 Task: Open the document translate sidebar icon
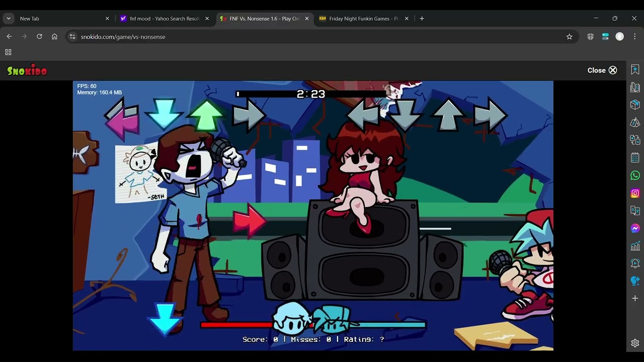click(635, 140)
